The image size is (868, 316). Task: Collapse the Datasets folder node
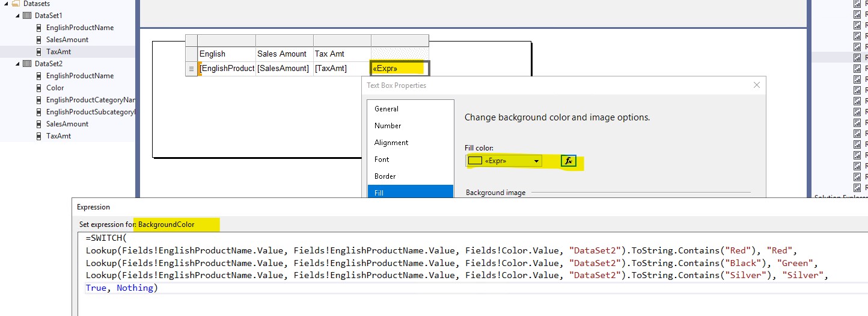[6, 4]
